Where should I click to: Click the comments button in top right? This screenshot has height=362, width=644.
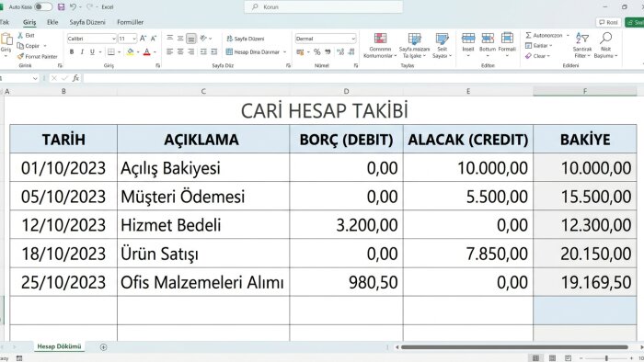coord(608,22)
